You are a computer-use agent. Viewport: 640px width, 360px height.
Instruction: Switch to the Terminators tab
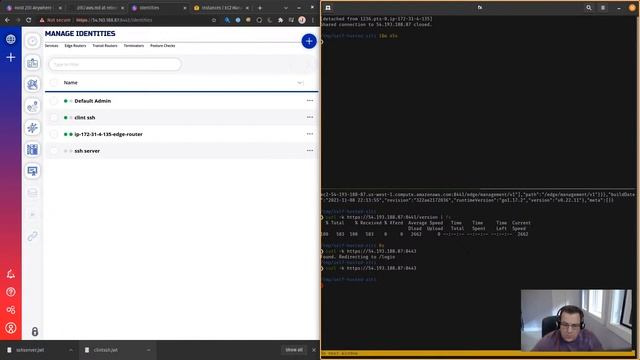tap(134, 46)
